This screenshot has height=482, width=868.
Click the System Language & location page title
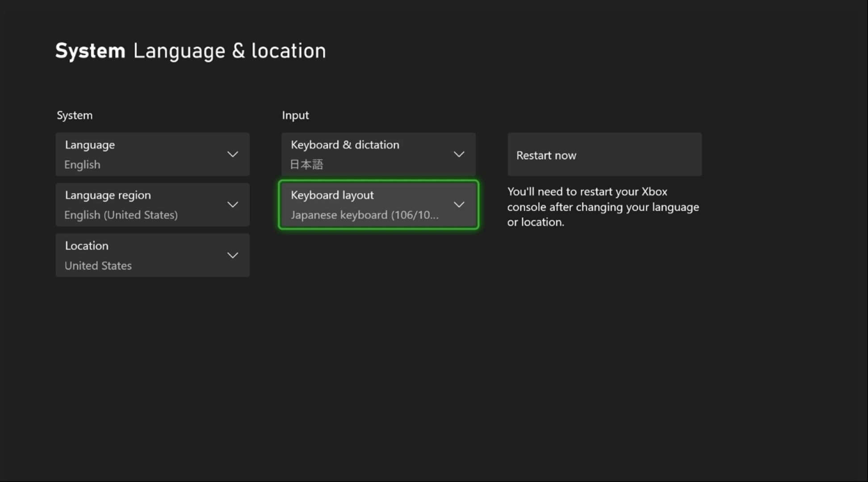pyautogui.click(x=191, y=51)
